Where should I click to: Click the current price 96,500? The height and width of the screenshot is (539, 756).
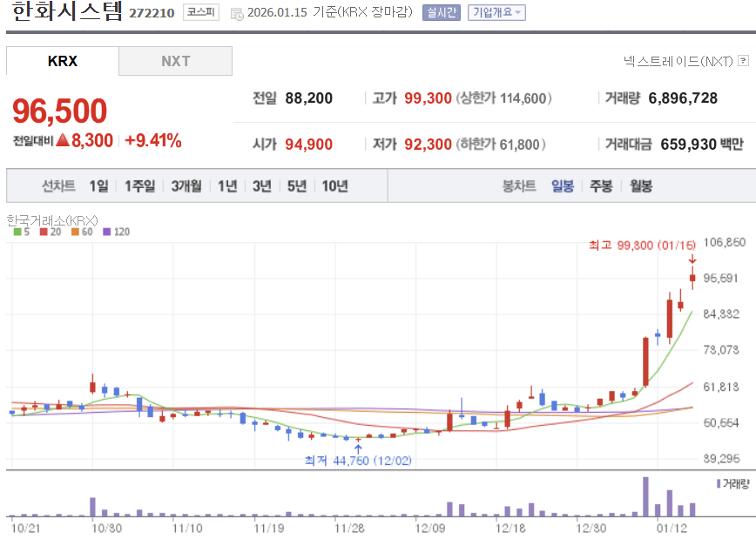point(60,111)
